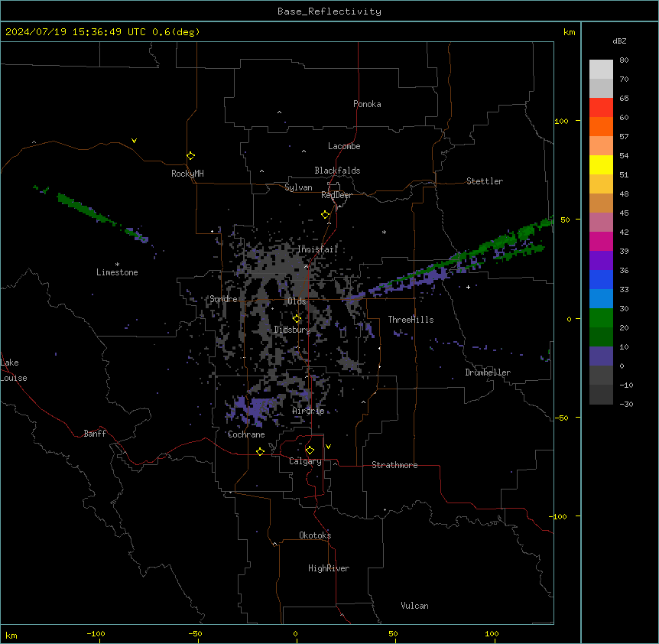Click the Lake Louise label
The width and height of the screenshot is (659, 644).
point(14,370)
